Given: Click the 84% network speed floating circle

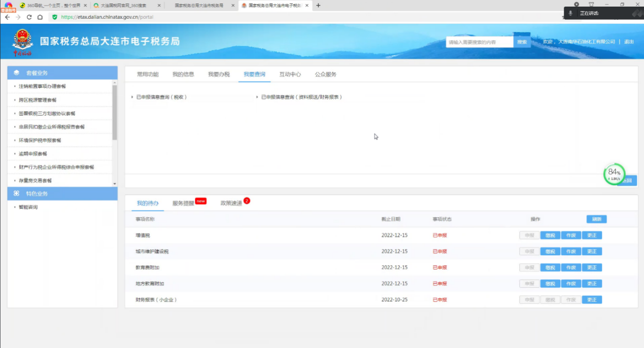Looking at the screenshot, I should point(614,175).
